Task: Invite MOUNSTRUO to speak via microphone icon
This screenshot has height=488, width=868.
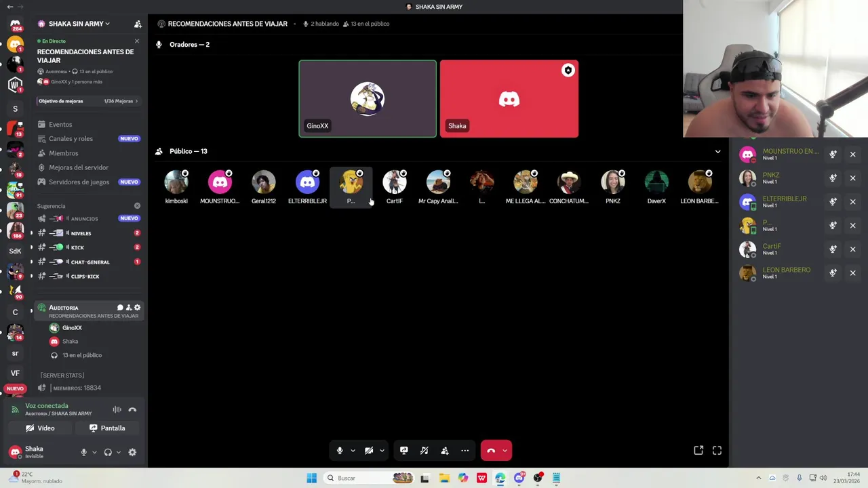Action: pos(833,155)
